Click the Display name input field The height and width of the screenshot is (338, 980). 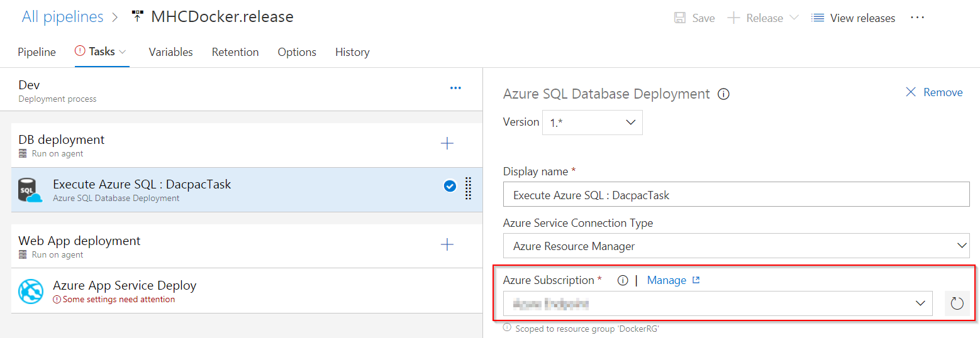click(x=737, y=195)
